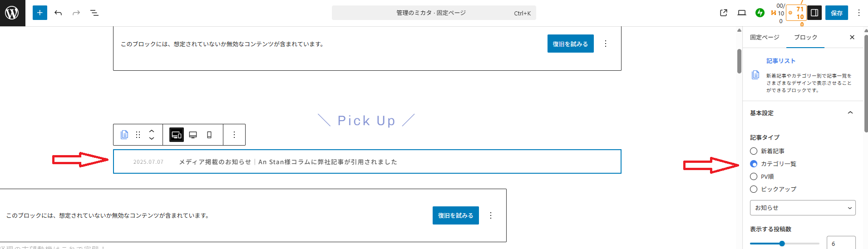Viewport: 868px width, 249px height.
Task: Open options menu of the Pick Up block toolbar
Action: click(234, 135)
